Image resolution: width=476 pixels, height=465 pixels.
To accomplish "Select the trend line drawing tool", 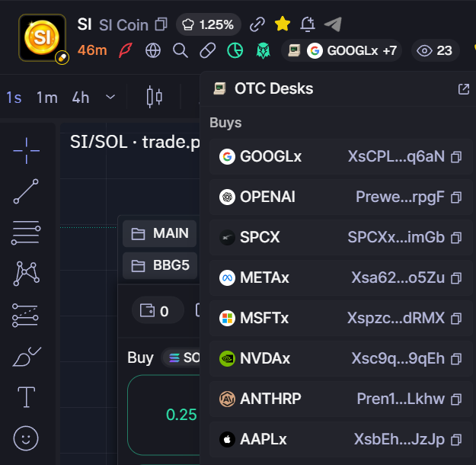I will point(26,191).
